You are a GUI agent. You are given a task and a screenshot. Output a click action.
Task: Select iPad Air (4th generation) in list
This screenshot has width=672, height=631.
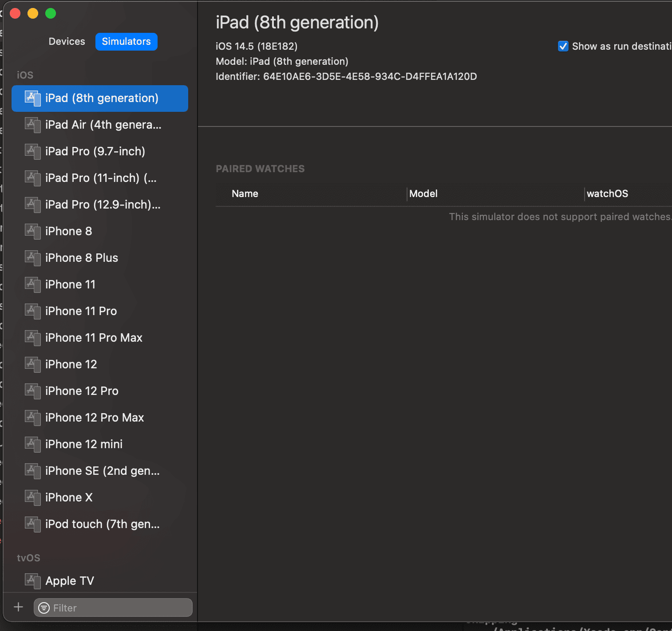(x=103, y=125)
